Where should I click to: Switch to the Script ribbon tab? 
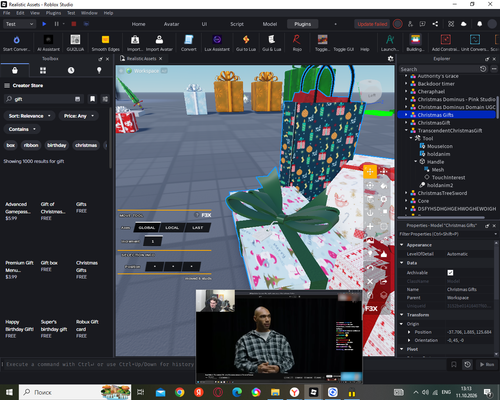237,24
